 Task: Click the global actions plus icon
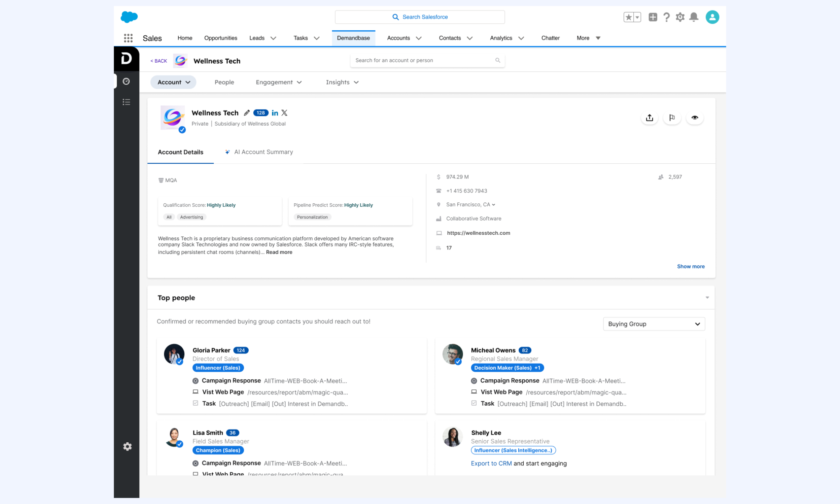pyautogui.click(x=653, y=17)
